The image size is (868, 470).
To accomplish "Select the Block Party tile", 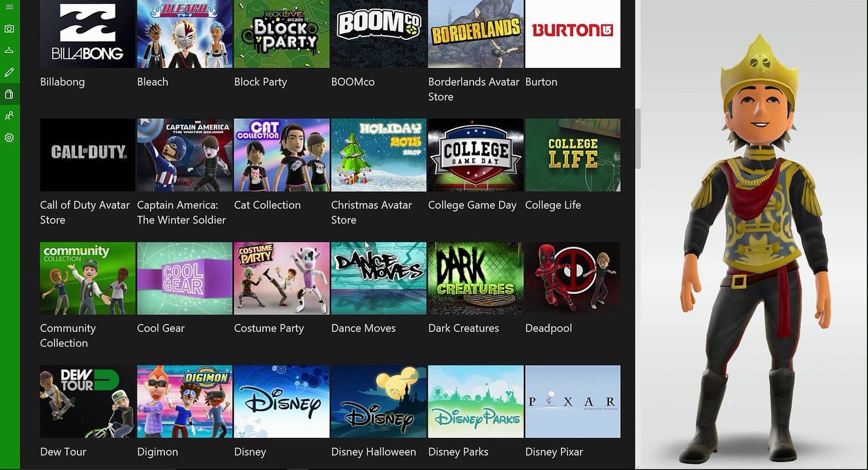I will pos(282,34).
